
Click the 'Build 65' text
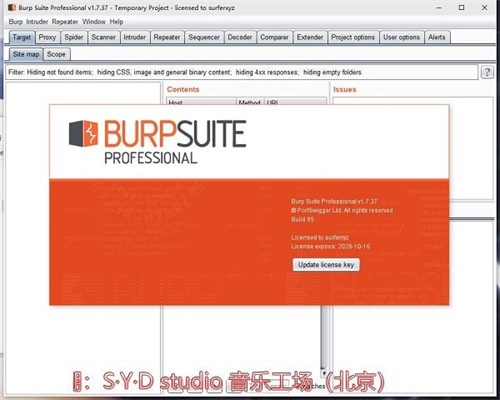point(302,219)
